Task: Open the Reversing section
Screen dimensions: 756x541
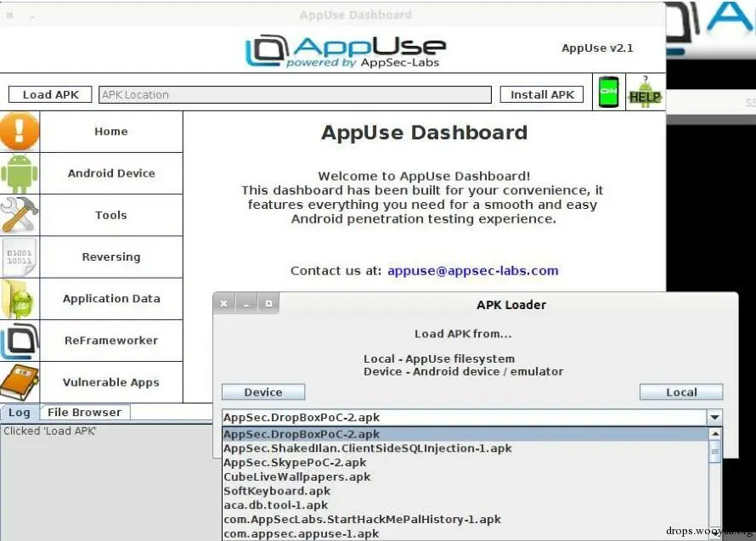Action: (111, 257)
